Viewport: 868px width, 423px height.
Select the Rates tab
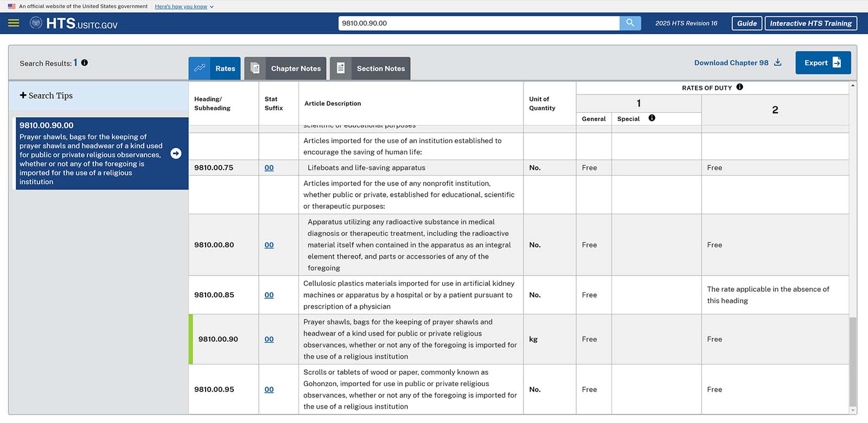click(x=215, y=68)
